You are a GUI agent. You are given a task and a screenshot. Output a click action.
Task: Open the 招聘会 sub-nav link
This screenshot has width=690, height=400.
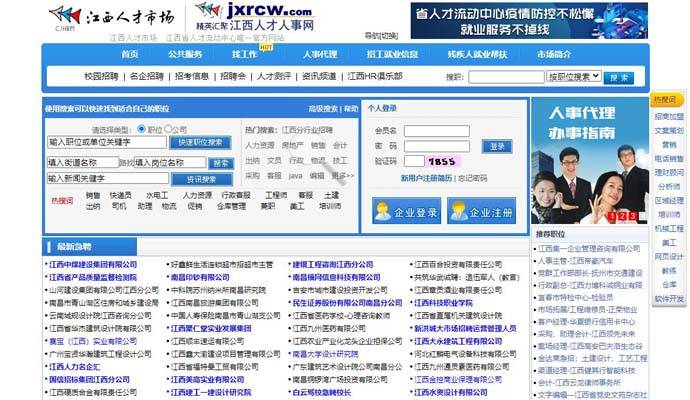pos(233,76)
